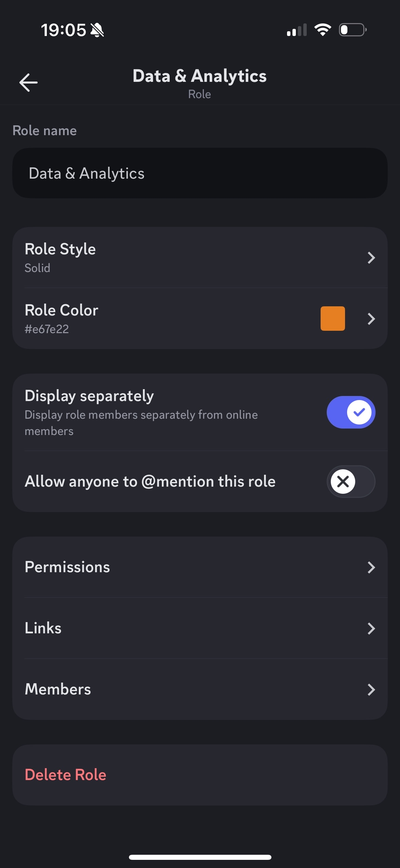The width and height of the screenshot is (400, 868).
Task: Enable Allow anyone to @mention this role
Action: [x=351, y=481]
